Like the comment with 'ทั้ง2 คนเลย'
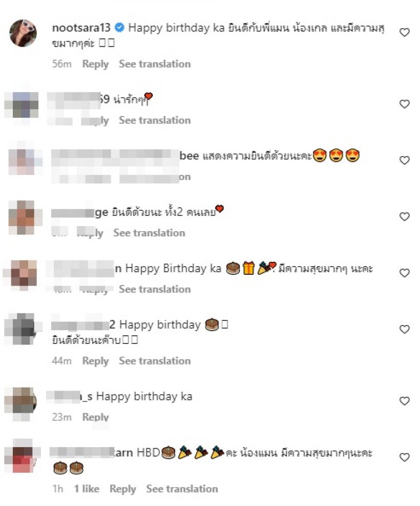Image resolution: width=420 pixels, height=506 pixels. [x=404, y=216]
